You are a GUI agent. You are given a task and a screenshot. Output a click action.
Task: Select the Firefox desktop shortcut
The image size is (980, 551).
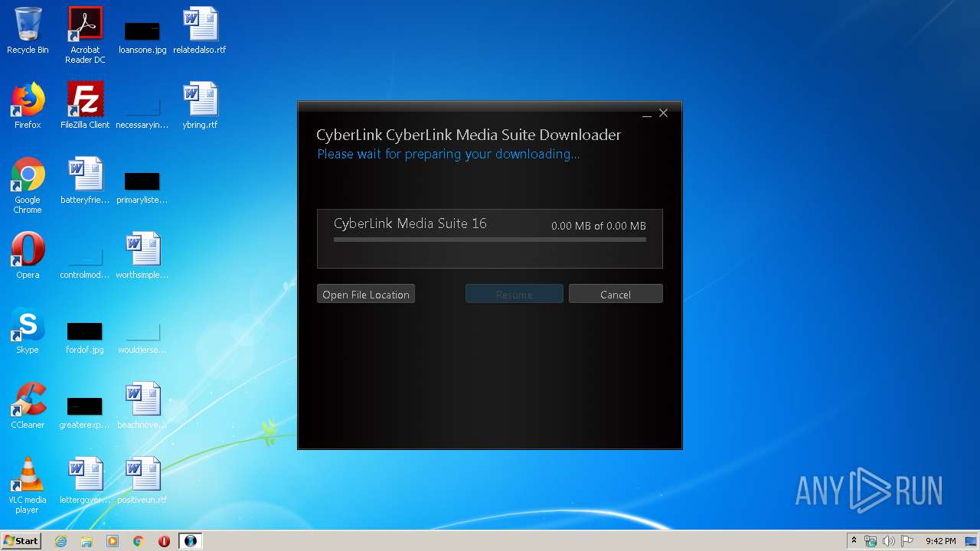pyautogui.click(x=28, y=106)
